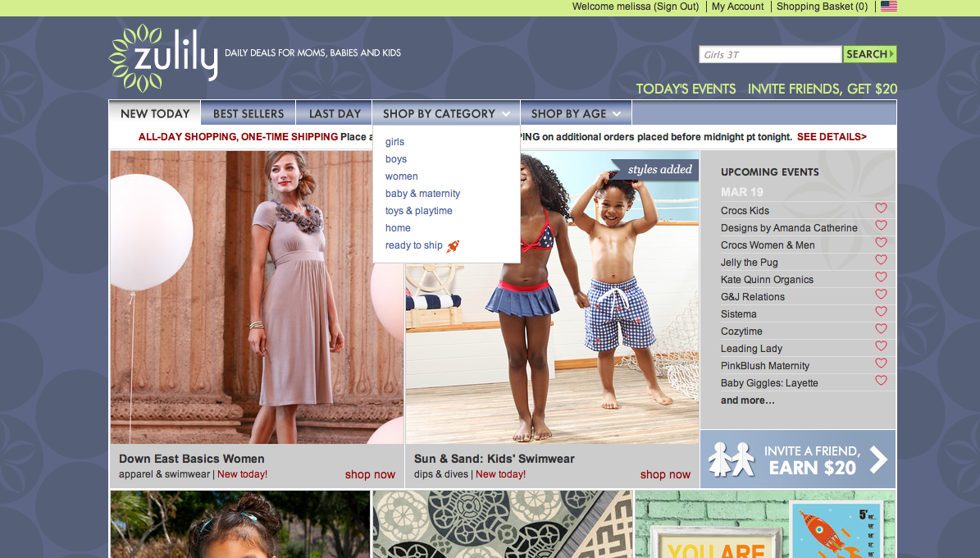Open Designs by Amanda Catherine event

pyautogui.click(x=789, y=227)
